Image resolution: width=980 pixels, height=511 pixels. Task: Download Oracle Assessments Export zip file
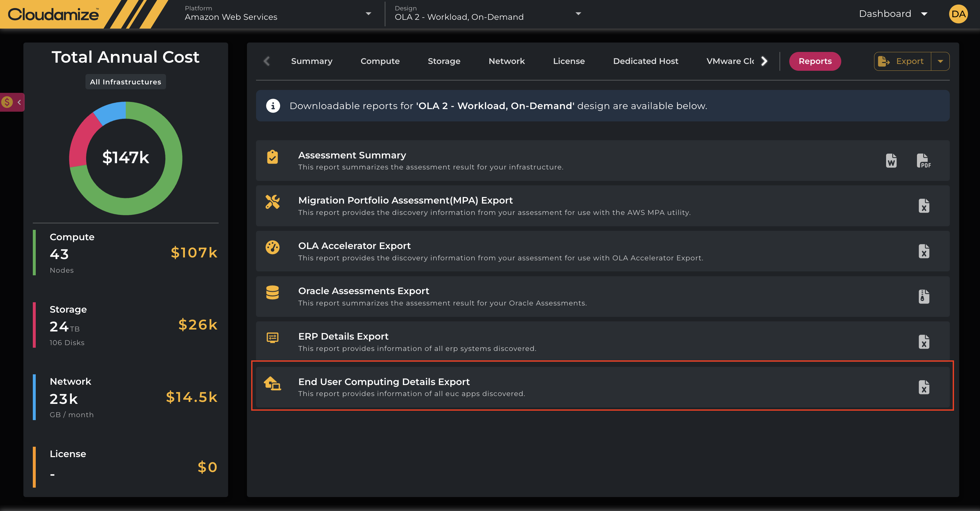tap(924, 296)
